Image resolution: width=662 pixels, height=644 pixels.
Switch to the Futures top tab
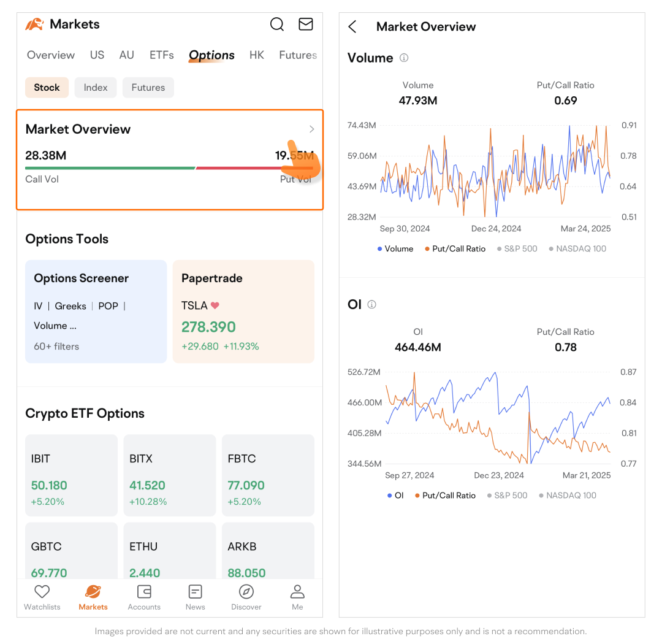coord(297,55)
